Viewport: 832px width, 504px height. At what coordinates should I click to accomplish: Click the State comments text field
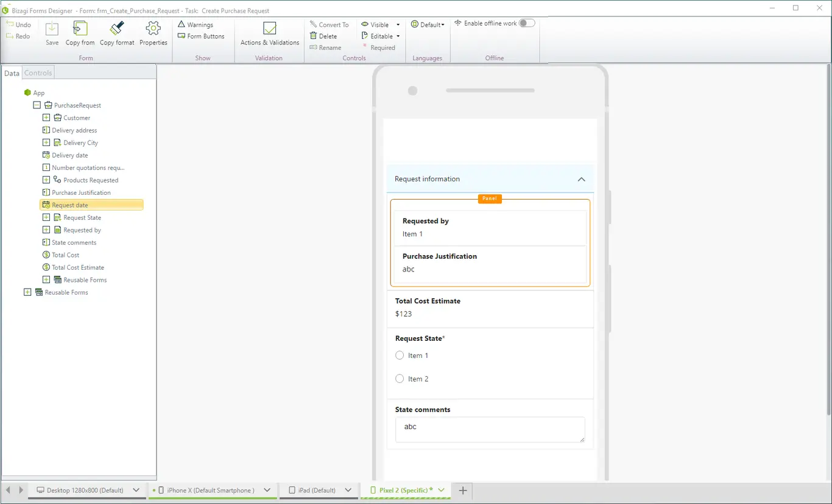[x=490, y=430]
